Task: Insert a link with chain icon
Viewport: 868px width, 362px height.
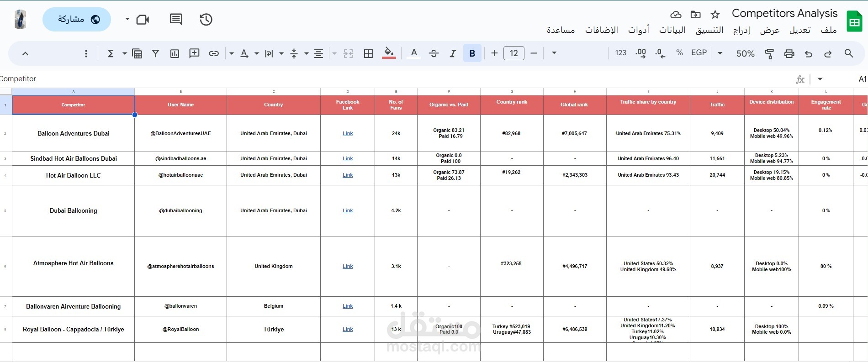Action: [214, 53]
